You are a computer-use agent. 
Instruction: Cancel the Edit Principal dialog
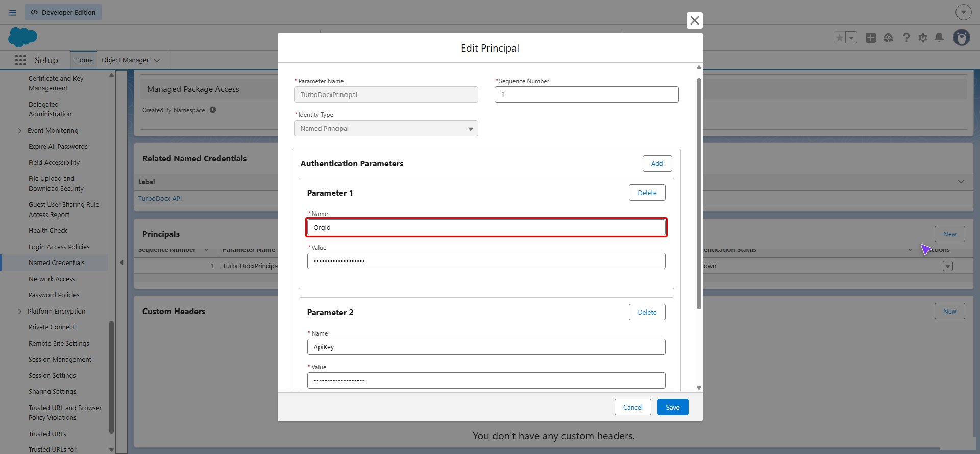point(632,407)
